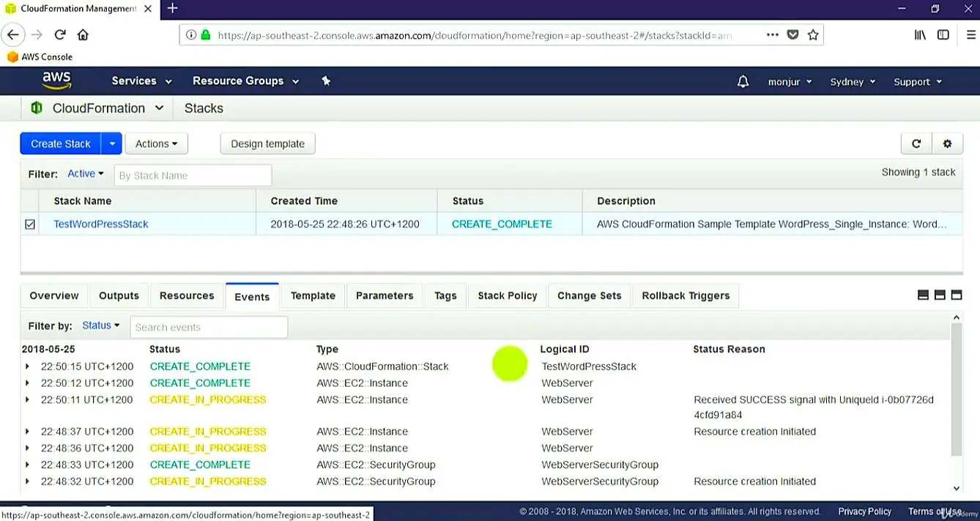Open the browser library
Image resolution: width=980 pixels, height=521 pixels.
click(x=921, y=34)
